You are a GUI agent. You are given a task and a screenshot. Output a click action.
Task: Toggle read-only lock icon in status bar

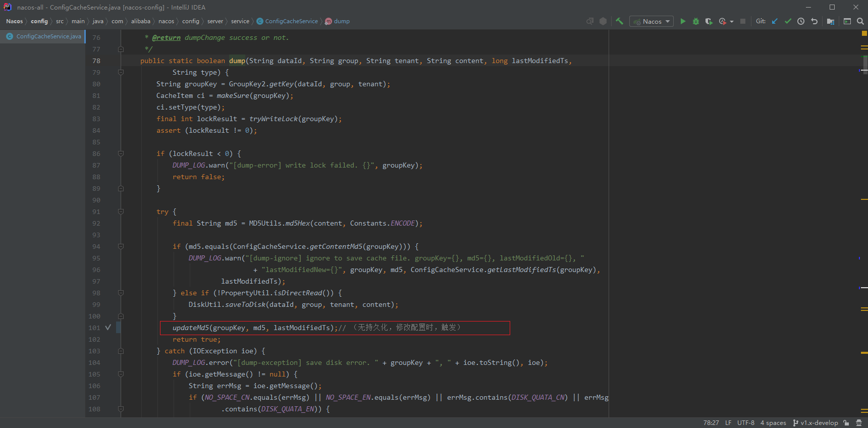[x=846, y=423]
